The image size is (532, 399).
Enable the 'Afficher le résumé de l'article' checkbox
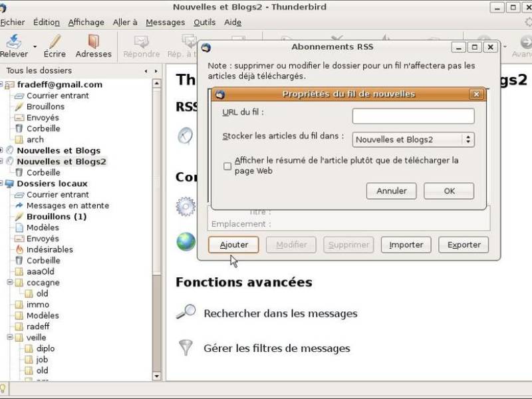pyautogui.click(x=227, y=166)
